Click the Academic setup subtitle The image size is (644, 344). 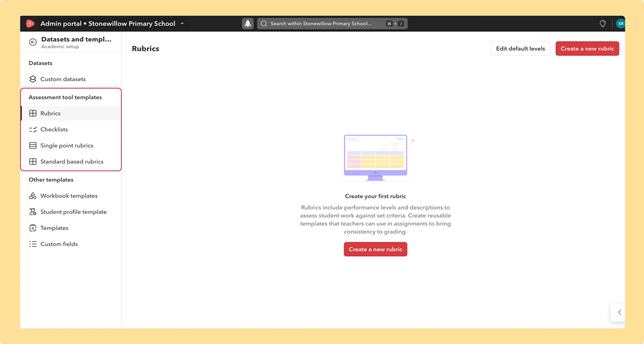point(60,46)
